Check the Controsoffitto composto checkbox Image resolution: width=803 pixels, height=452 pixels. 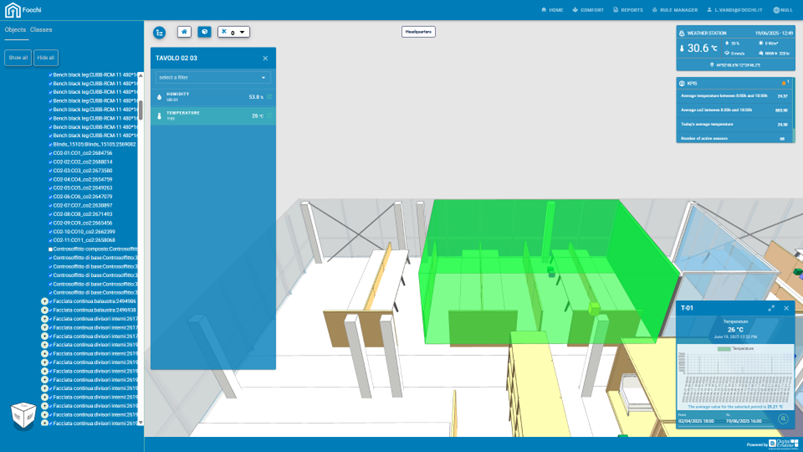51,249
